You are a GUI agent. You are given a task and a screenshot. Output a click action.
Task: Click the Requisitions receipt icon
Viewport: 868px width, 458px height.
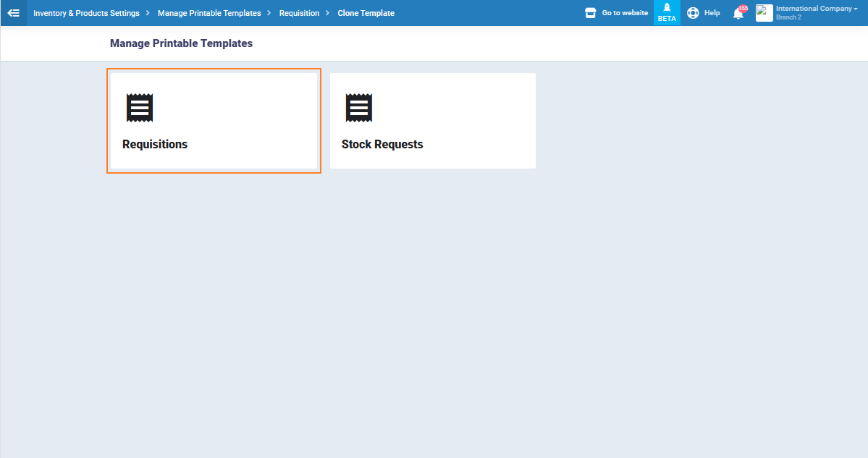coord(140,108)
